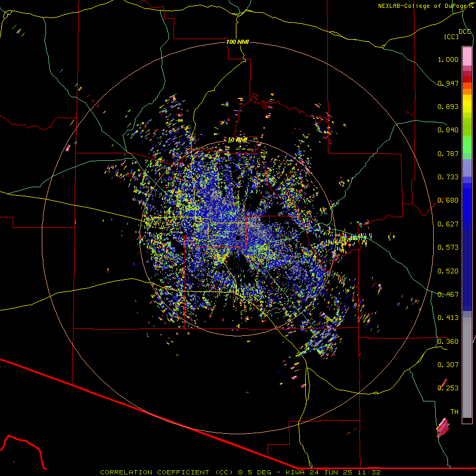Click the TH threshold label

454,412
